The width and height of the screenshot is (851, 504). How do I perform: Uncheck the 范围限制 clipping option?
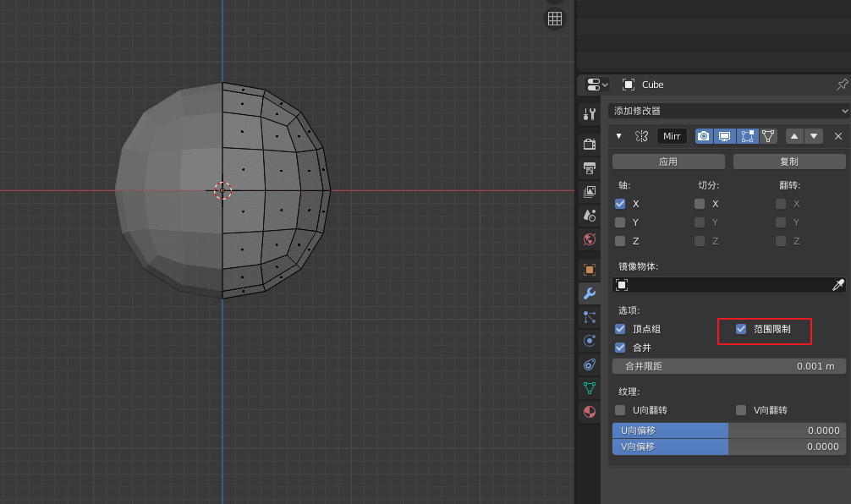point(741,329)
